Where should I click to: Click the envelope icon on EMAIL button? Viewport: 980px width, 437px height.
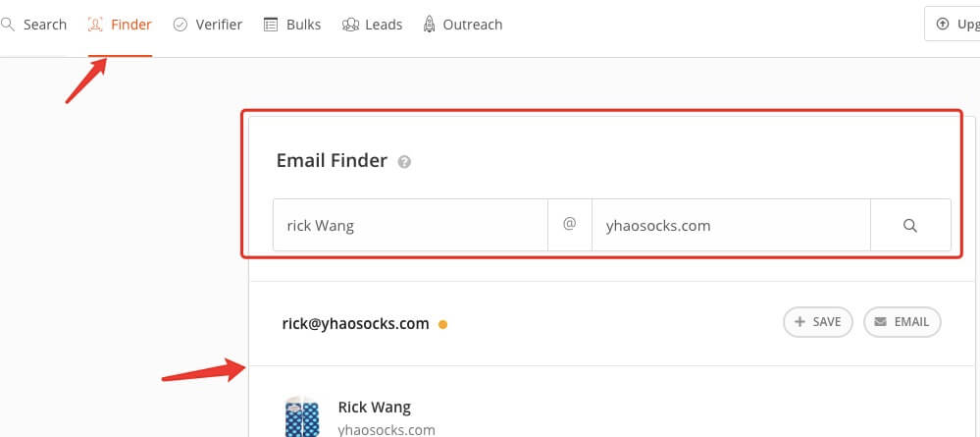coord(880,322)
